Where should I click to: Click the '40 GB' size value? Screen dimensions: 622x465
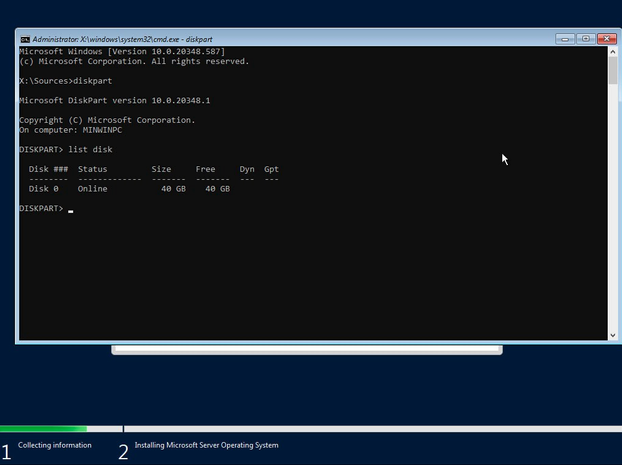point(173,189)
